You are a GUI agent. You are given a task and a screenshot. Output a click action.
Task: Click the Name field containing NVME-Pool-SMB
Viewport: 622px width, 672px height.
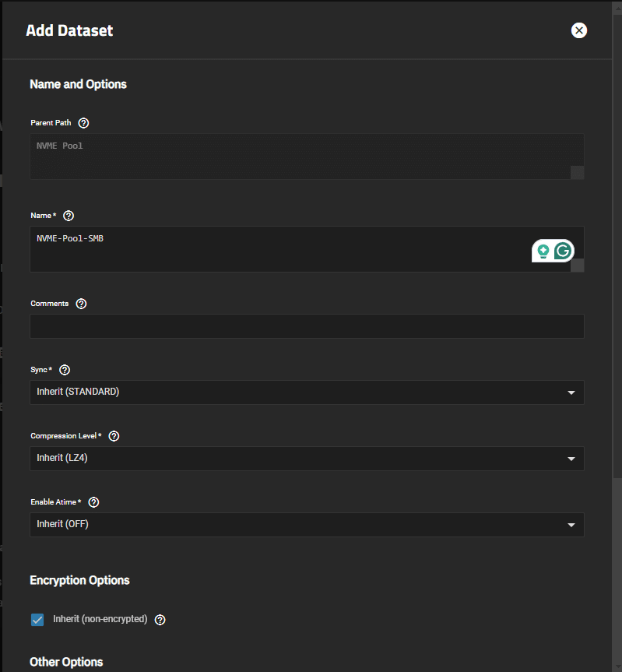coord(307,249)
